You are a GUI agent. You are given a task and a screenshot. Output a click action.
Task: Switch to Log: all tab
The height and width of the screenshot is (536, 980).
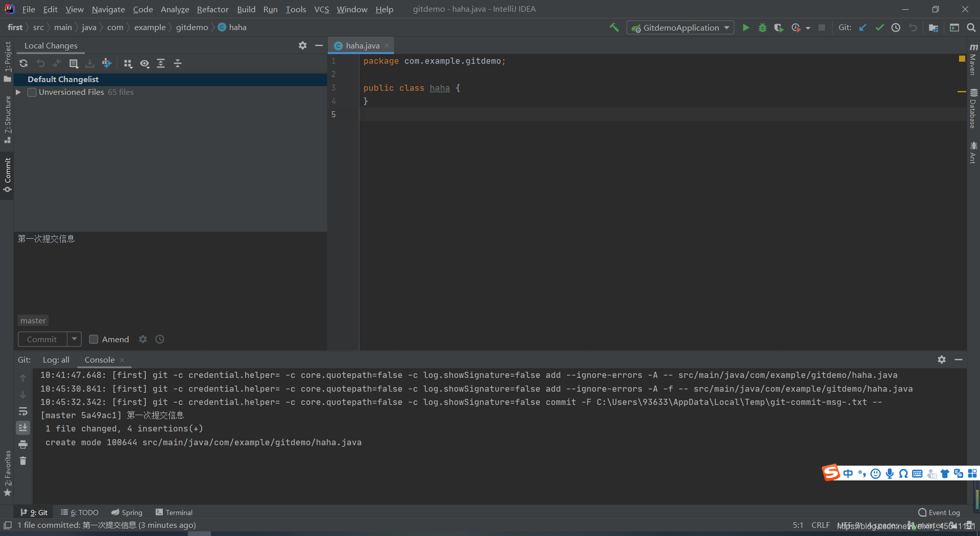pos(56,360)
